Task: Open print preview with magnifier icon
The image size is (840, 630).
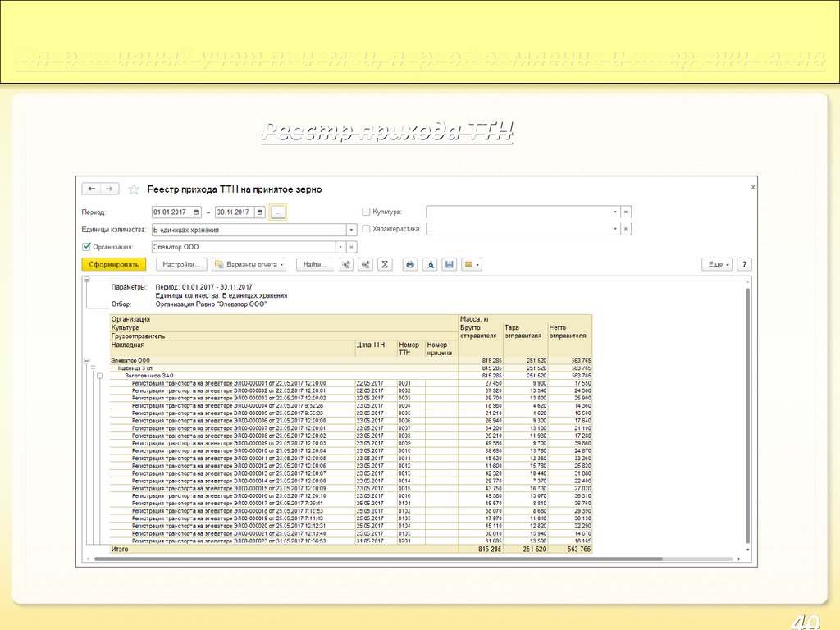Action: tap(429, 265)
